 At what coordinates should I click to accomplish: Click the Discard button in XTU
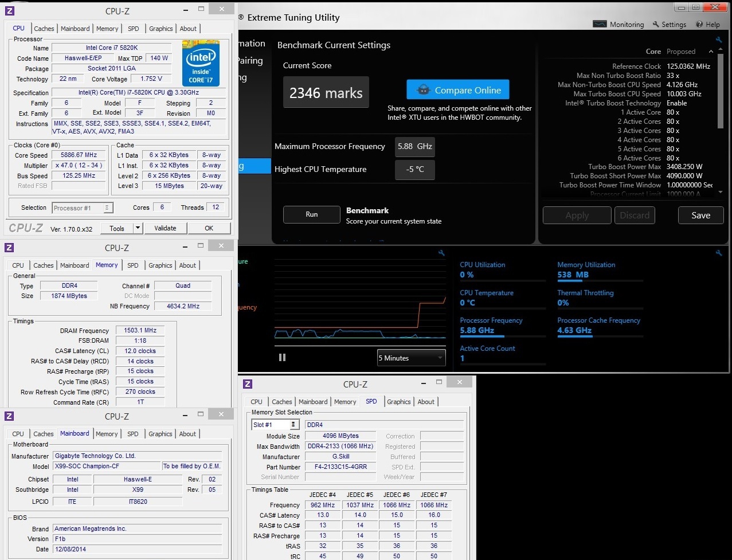point(635,216)
